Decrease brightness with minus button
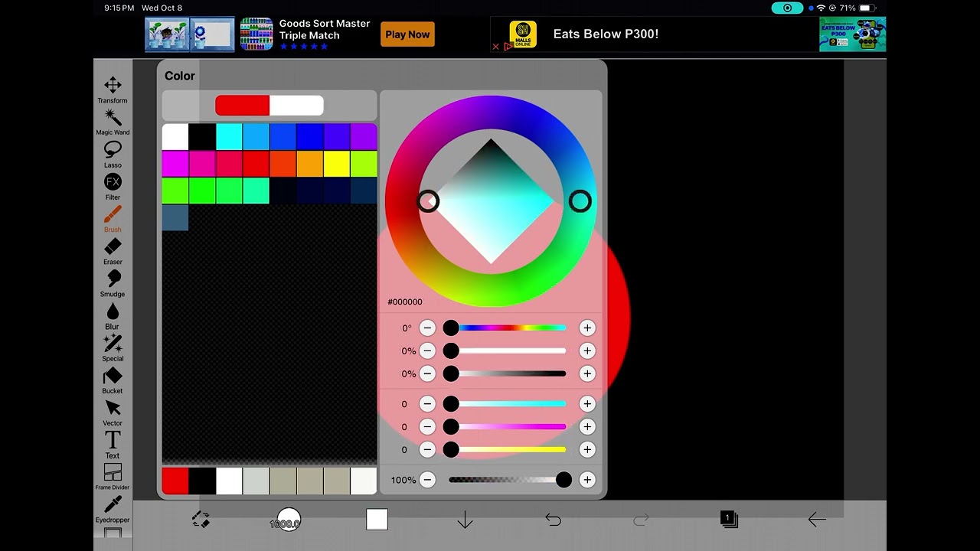980x551 pixels. tap(428, 373)
